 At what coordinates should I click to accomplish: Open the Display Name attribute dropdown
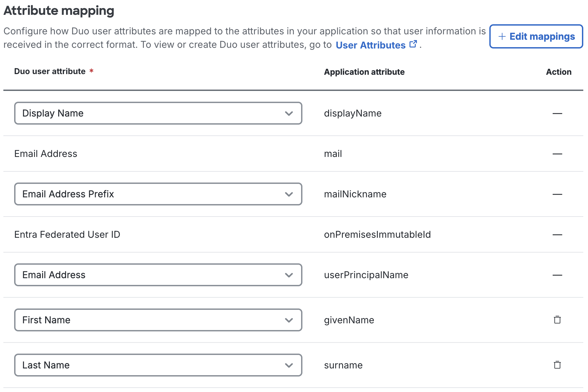158,113
